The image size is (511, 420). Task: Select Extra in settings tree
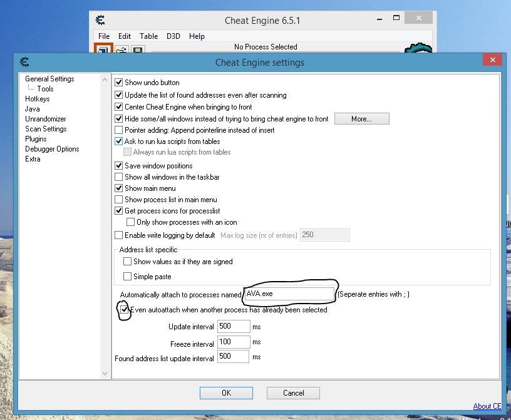(33, 159)
